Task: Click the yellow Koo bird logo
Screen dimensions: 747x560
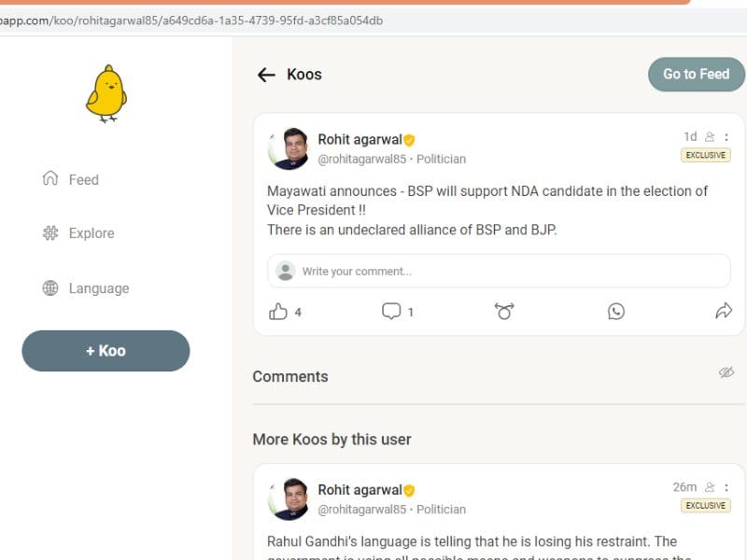Action: click(106, 94)
